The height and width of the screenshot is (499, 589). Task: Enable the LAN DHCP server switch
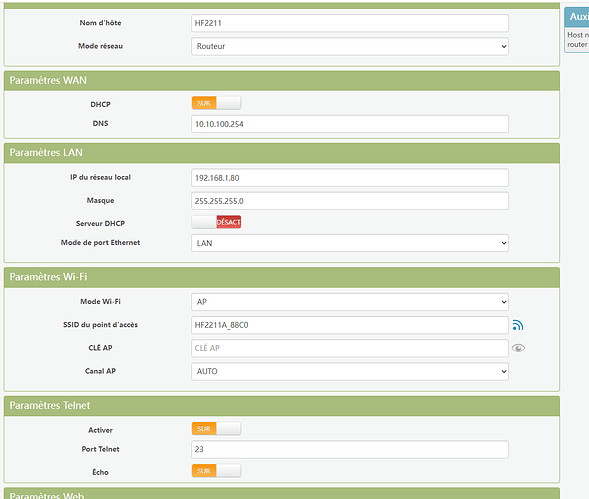pyautogui.click(x=216, y=222)
